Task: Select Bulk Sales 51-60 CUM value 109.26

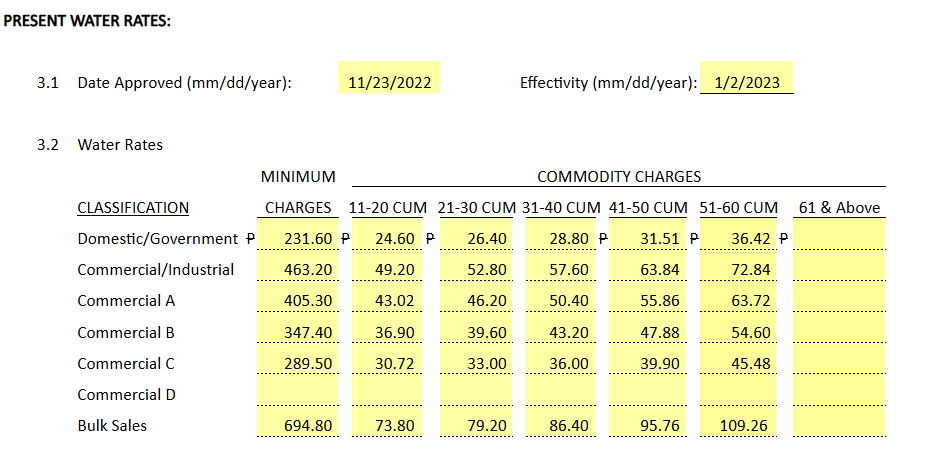Action: tap(738, 421)
